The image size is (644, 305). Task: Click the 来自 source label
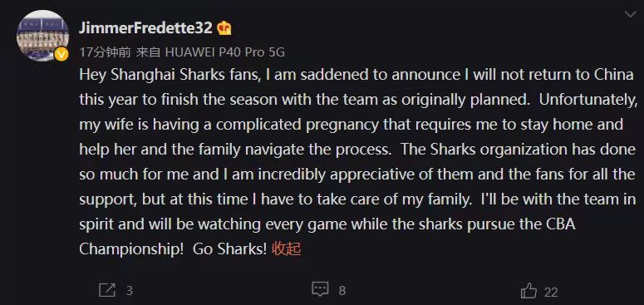(x=148, y=52)
